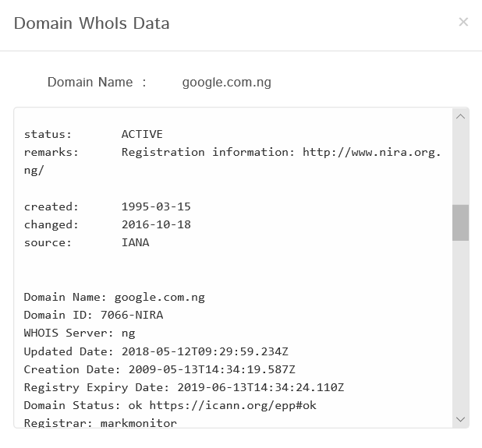This screenshot has width=482, height=448.
Task: Select the google.com.ng value beside Domain Name label
Action: coord(226,82)
